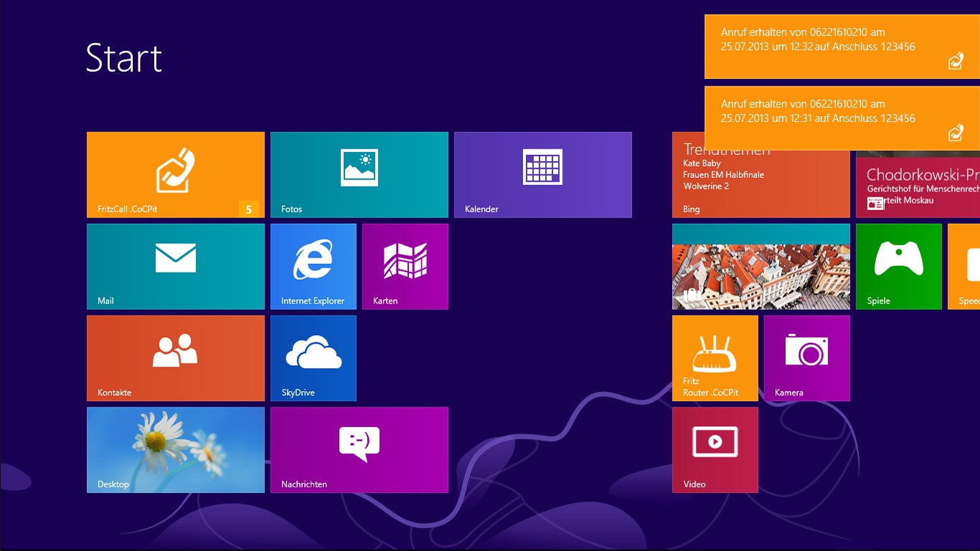Click the 'Kate Baby' trending topic text
The height and width of the screenshot is (551, 980).
click(x=702, y=164)
